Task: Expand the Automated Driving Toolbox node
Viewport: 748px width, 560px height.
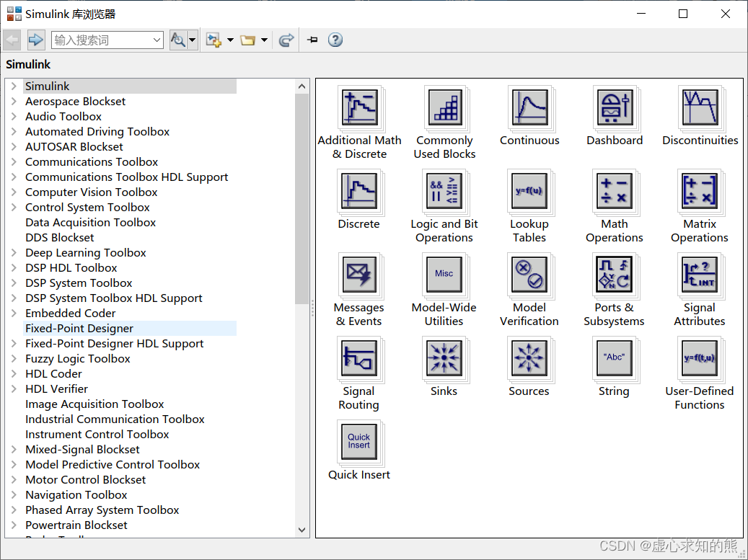Action: coord(14,132)
